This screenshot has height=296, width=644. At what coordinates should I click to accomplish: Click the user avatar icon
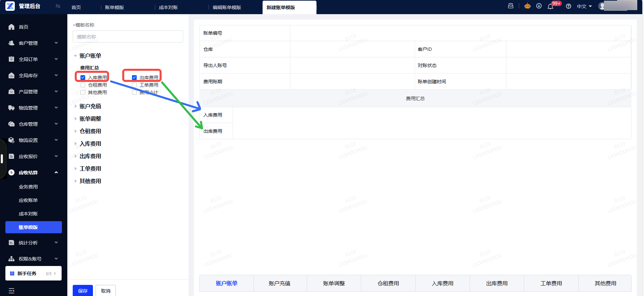point(602,6)
